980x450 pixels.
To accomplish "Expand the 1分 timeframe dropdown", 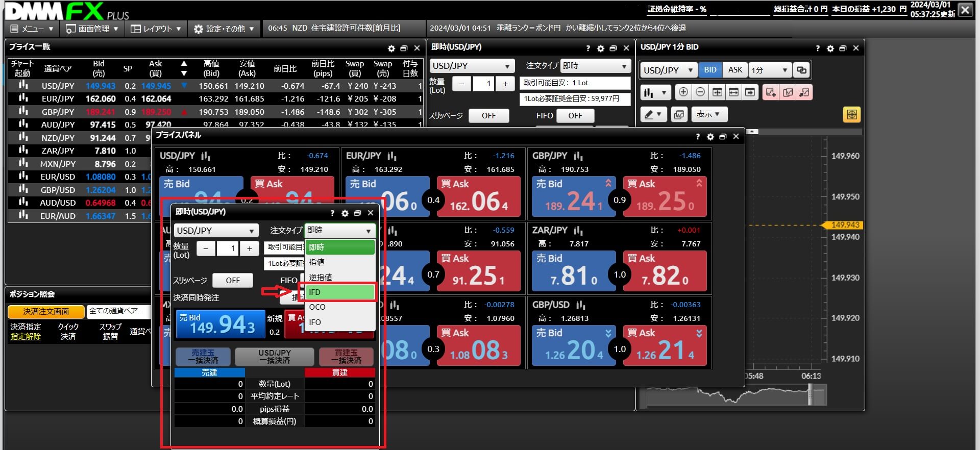I will click(770, 70).
